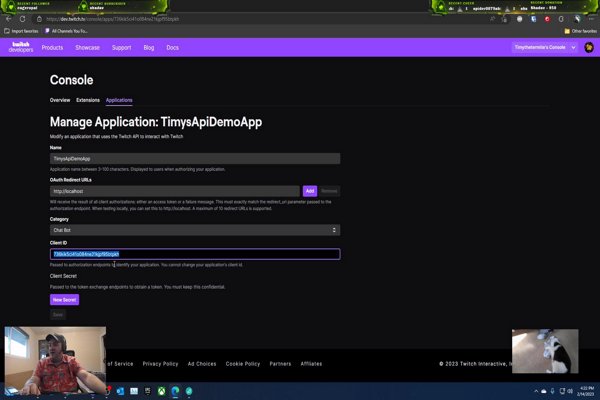Open the browser profile picture icon
The width and height of the screenshot is (600, 400).
[x=577, y=19]
